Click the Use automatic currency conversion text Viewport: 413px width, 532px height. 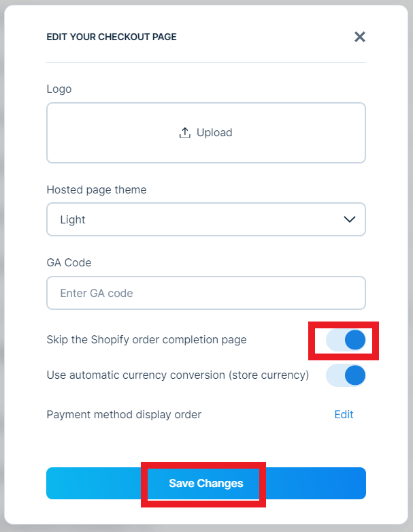[178, 375]
